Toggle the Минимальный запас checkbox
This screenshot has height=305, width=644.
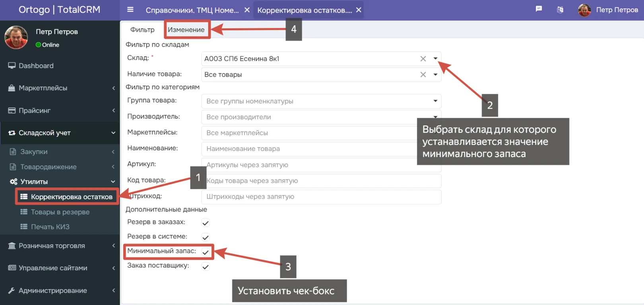206,252
